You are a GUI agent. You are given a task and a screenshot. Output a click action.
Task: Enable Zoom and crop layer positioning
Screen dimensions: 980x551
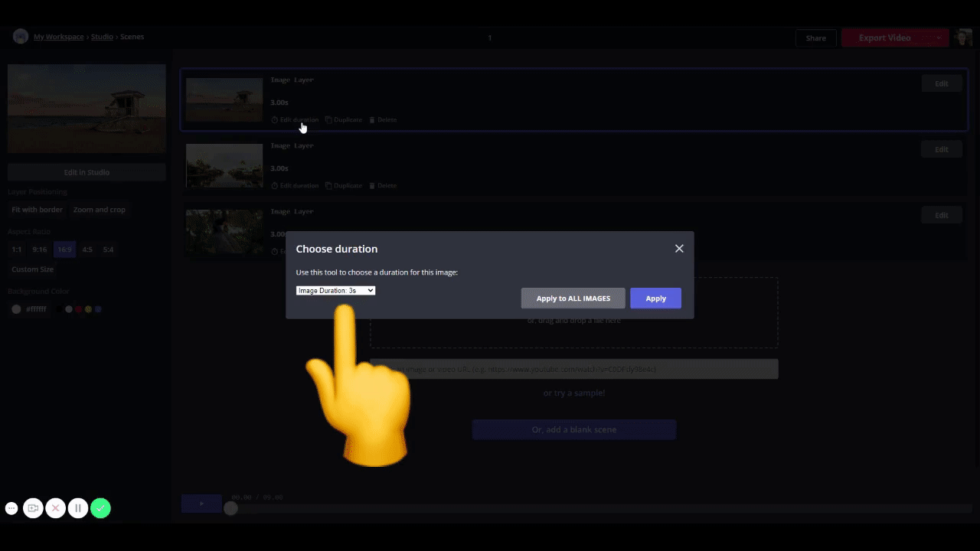tap(99, 209)
